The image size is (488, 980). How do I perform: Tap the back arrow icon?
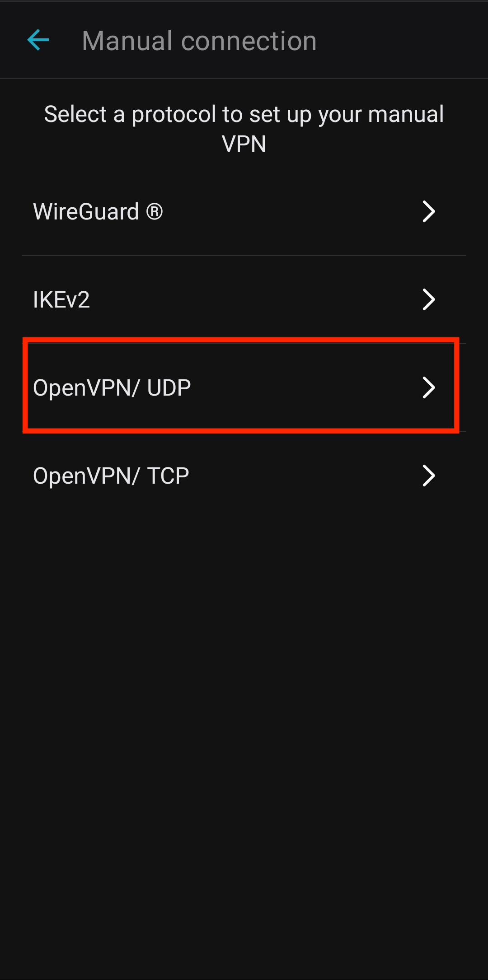click(38, 40)
